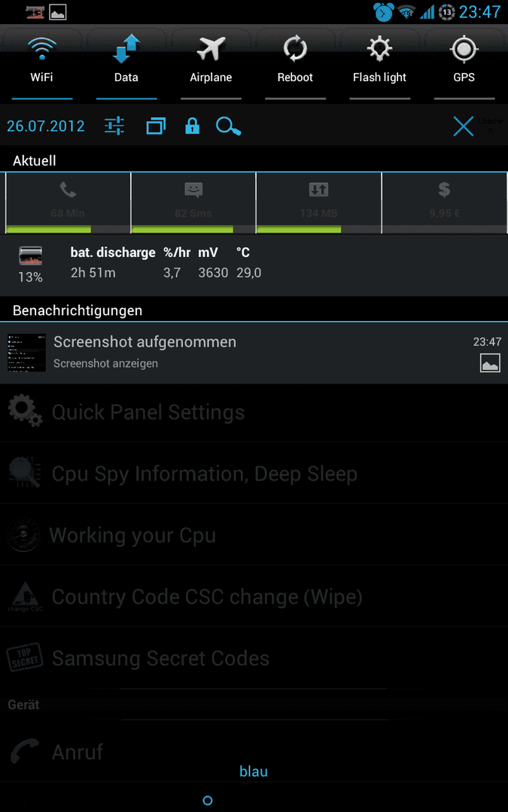The width and height of the screenshot is (508, 812).
Task: Open the 9,95 € cost tile
Action: tap(444, 203)
